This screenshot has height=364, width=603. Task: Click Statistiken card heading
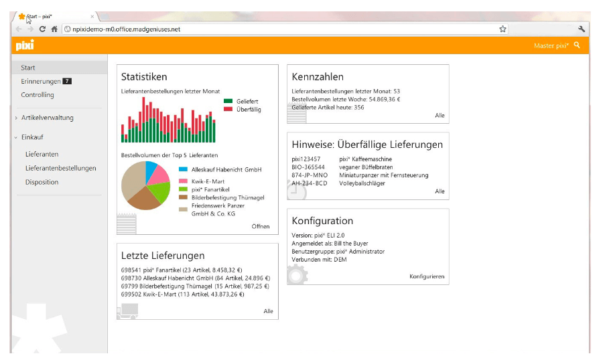click(x=144, y=77)
